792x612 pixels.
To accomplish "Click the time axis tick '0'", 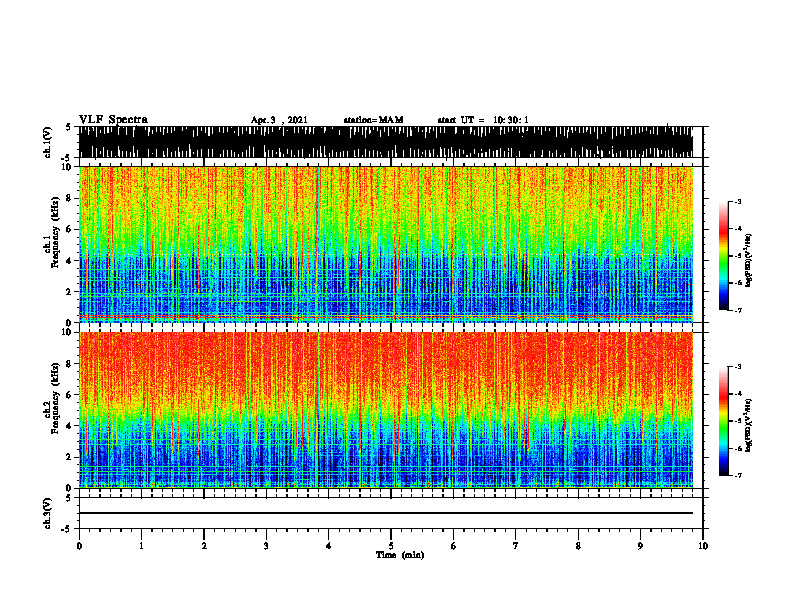I will (x=79, y=546).
